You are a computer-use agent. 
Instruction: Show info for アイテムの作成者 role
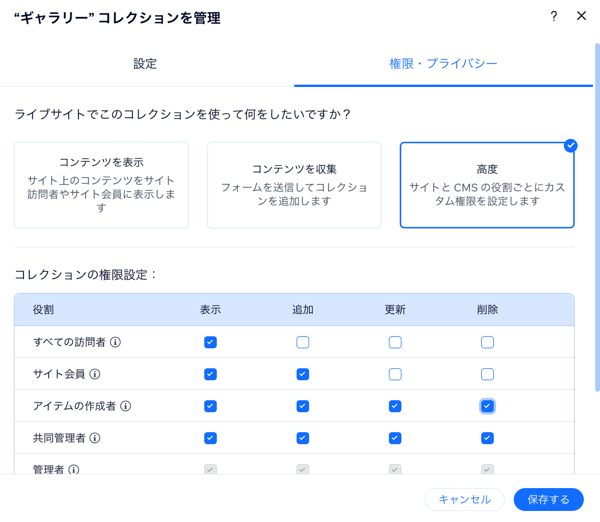(x=126, y=406)
